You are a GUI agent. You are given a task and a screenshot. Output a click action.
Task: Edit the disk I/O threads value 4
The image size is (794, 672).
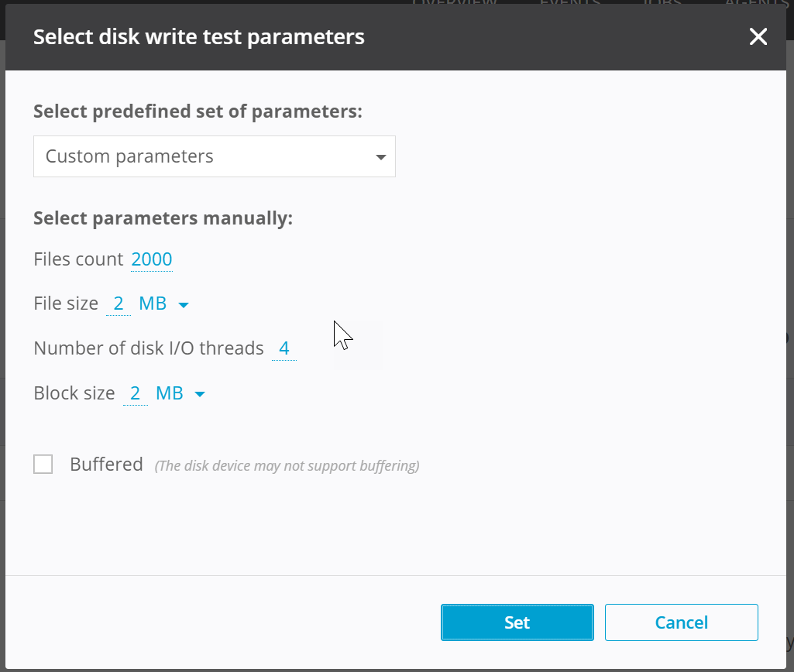284,348
